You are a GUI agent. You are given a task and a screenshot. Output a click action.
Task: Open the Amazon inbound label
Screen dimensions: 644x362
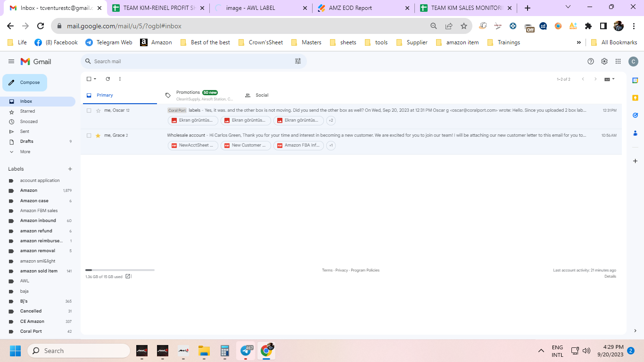pyautogui.click(x=38, y=221)
